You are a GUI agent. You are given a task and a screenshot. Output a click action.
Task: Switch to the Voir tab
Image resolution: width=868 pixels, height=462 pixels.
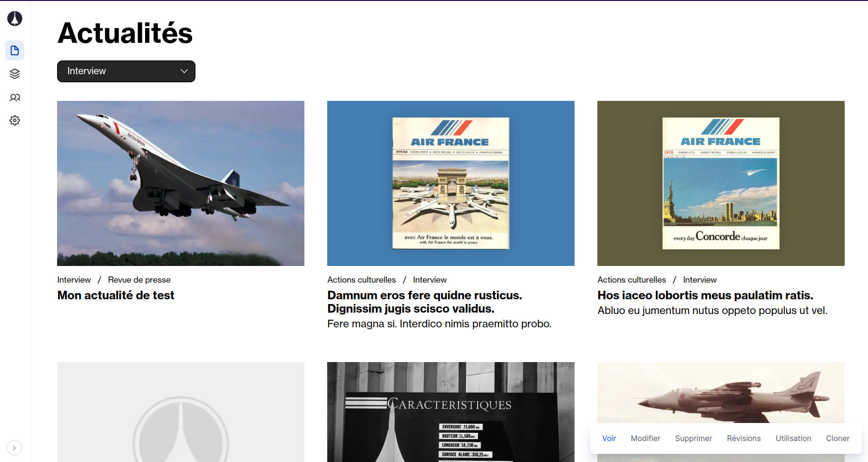609,438
